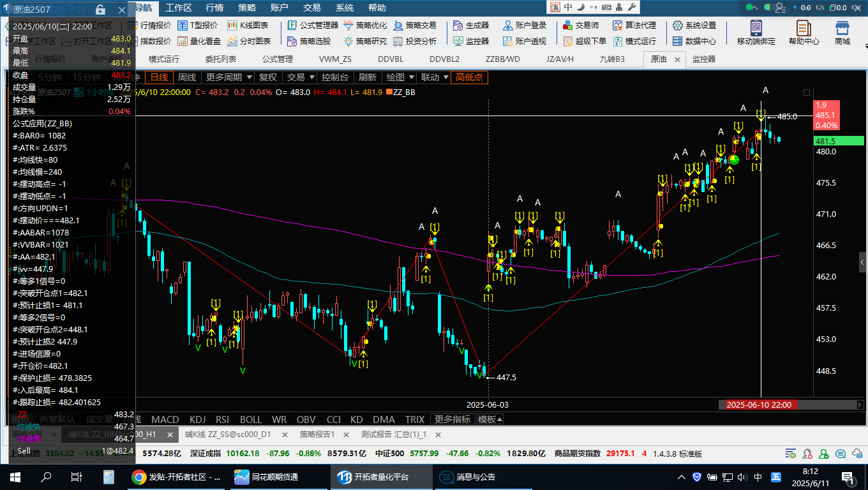Select the BOLL indicator
The image size is (868, 490).
click(251, 419)
